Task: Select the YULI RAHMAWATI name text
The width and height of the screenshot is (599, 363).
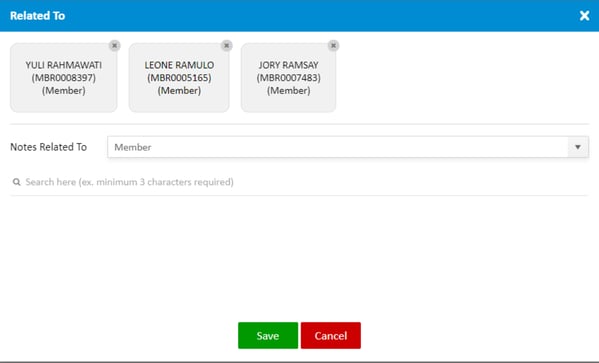Action: point(64,65)
